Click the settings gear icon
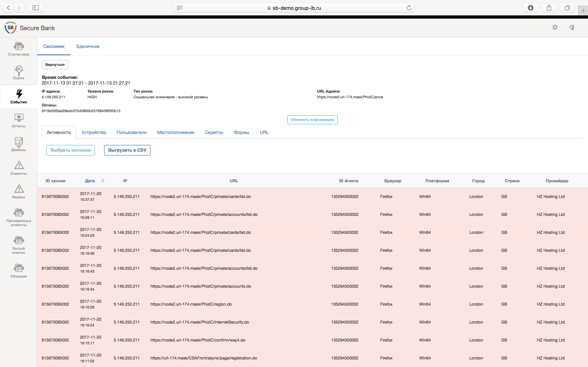This screenshot has width=588, height=367. pos(555,28)
